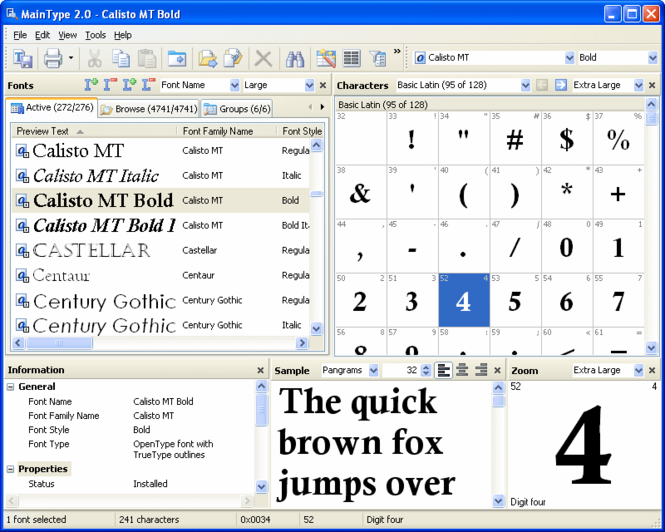665x532 pixels.
Task: Open the Edit menu
Action: point(42,35)
